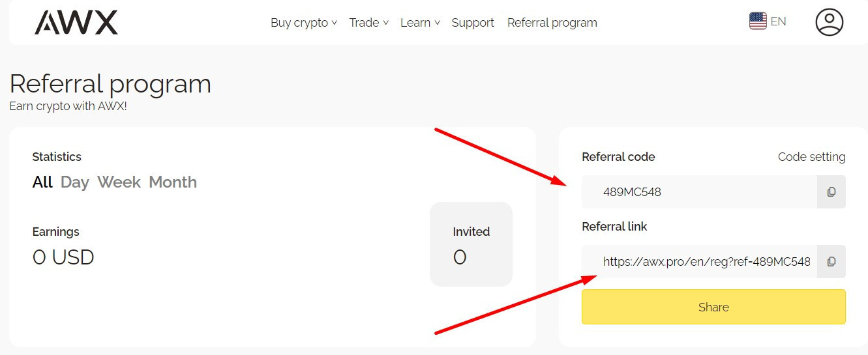Expand the Trade dropdown menu
Viewport: 868px width, 355px height.
(x=368, y=23)
